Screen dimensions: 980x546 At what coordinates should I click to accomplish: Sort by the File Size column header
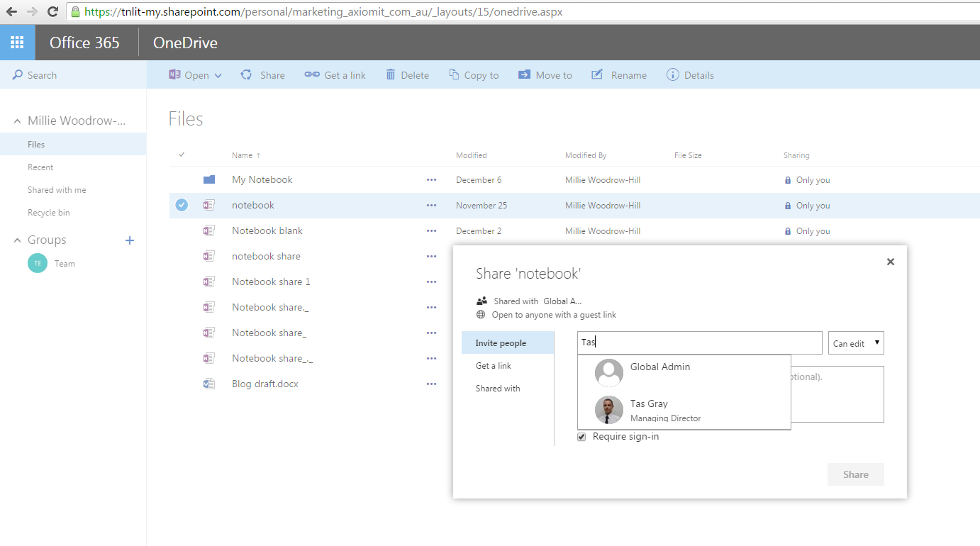(x=688, y=155)
